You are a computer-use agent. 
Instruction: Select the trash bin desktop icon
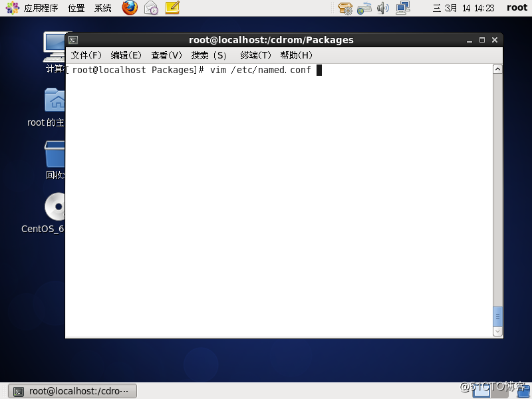(x=55, y=160)
